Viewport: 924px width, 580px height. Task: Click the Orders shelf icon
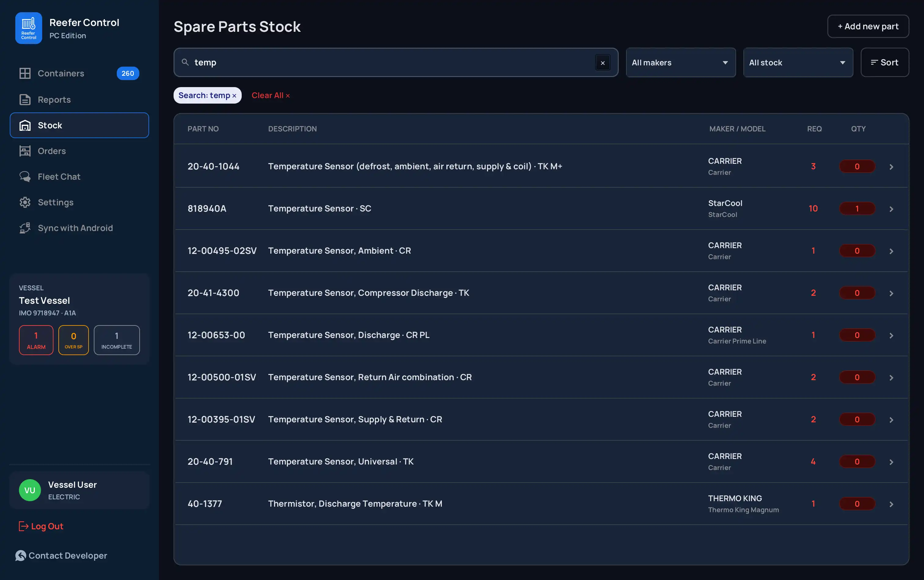coord(25,151)
